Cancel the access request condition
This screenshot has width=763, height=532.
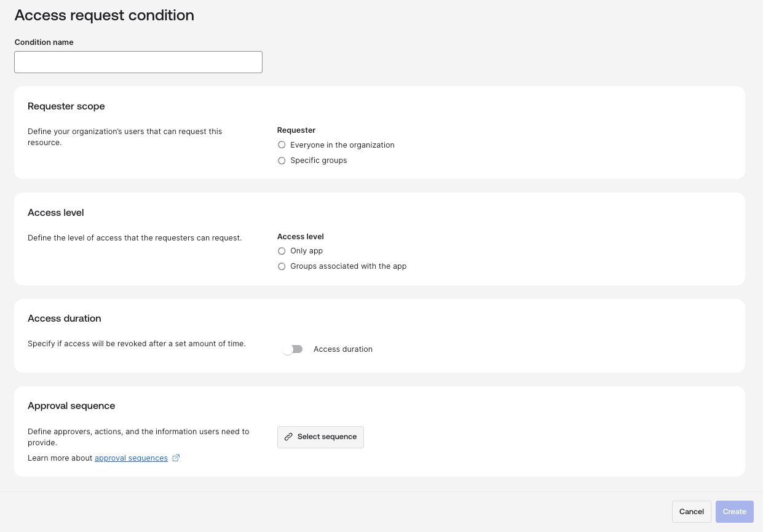pyautogui.click(x=691, y=512)
